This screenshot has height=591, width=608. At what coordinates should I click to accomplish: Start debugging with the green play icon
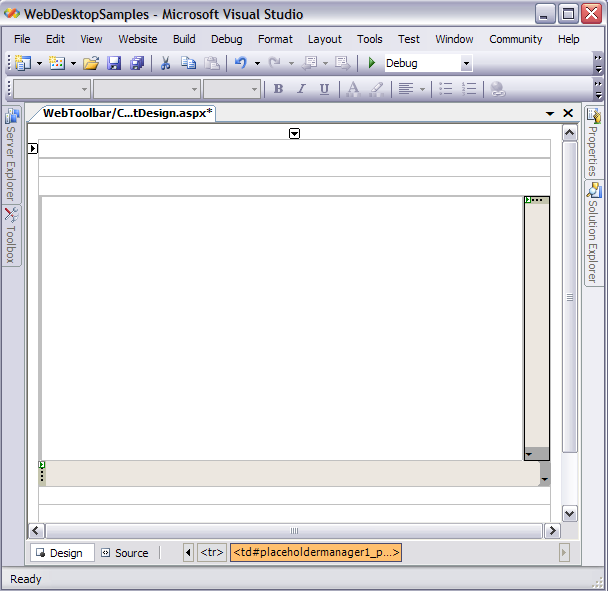tap(372, 63)
